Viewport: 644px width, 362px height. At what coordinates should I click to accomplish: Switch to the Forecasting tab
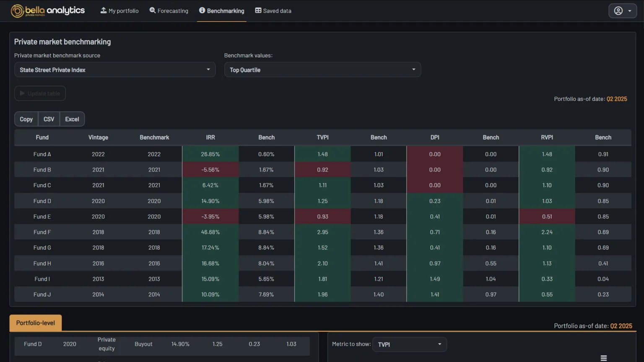pyautogui.click(x=169, y=11)
